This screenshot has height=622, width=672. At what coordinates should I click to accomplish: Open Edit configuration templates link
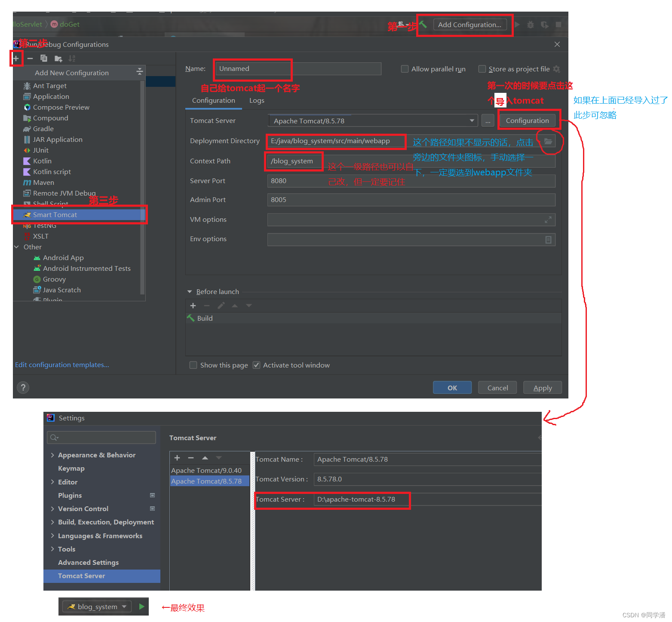tap(62, 365)
